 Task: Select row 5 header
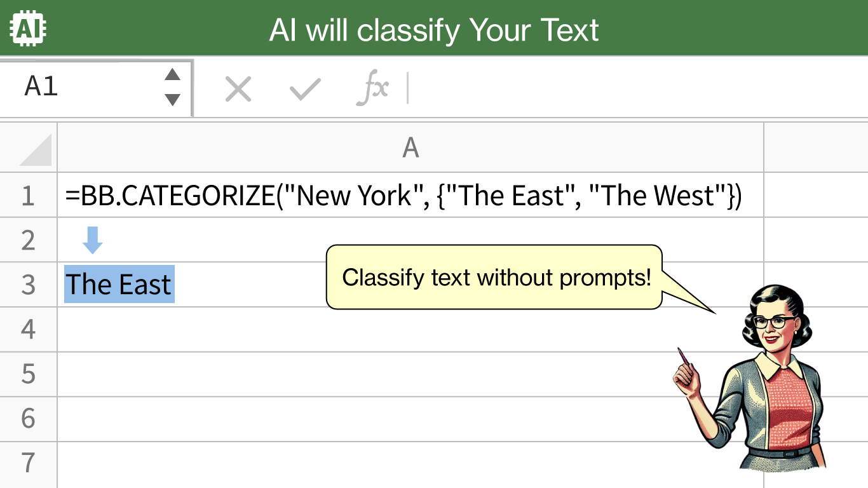click(29, 374)
